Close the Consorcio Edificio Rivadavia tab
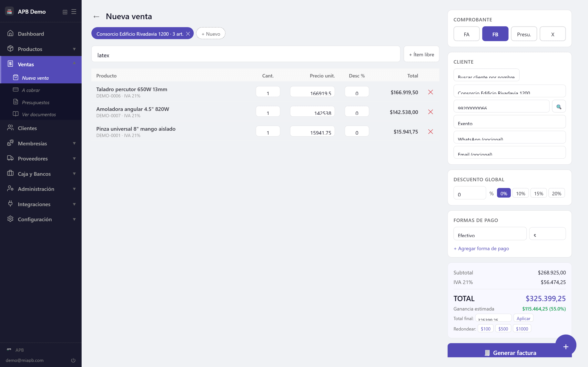The height and width of the screenshot is (367, 588). 188,34
